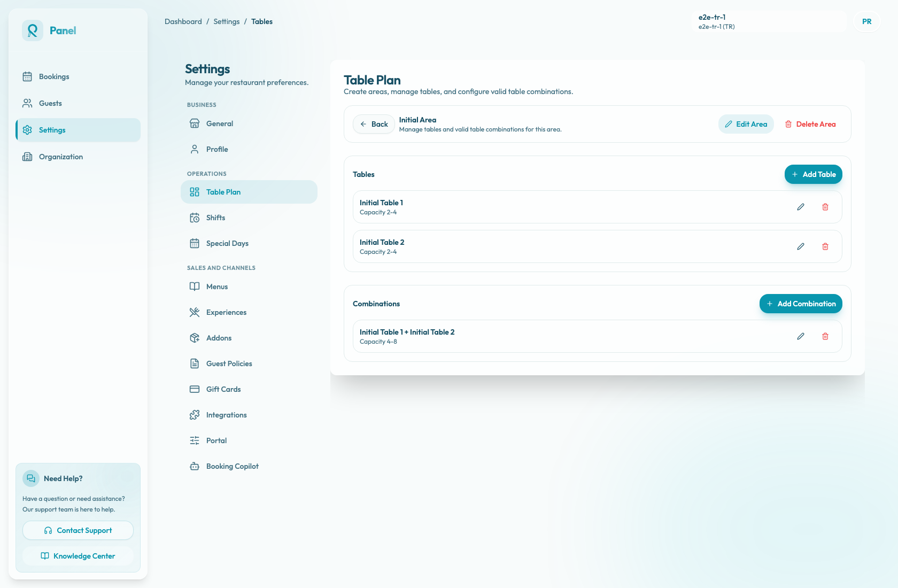898x588 pixels.
Task: Follow the Dashboard breadcrumb link
Action: point(183,21)
